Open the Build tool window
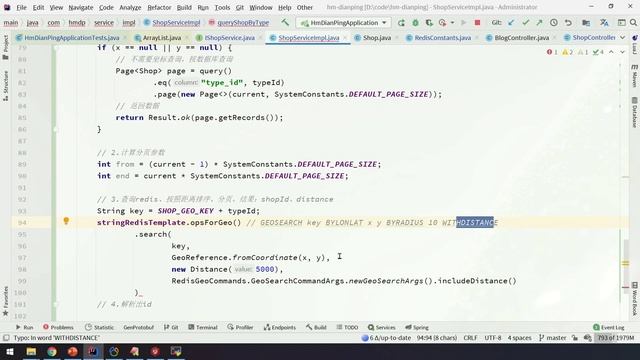 pyautogui.click(x=316, y=327)
